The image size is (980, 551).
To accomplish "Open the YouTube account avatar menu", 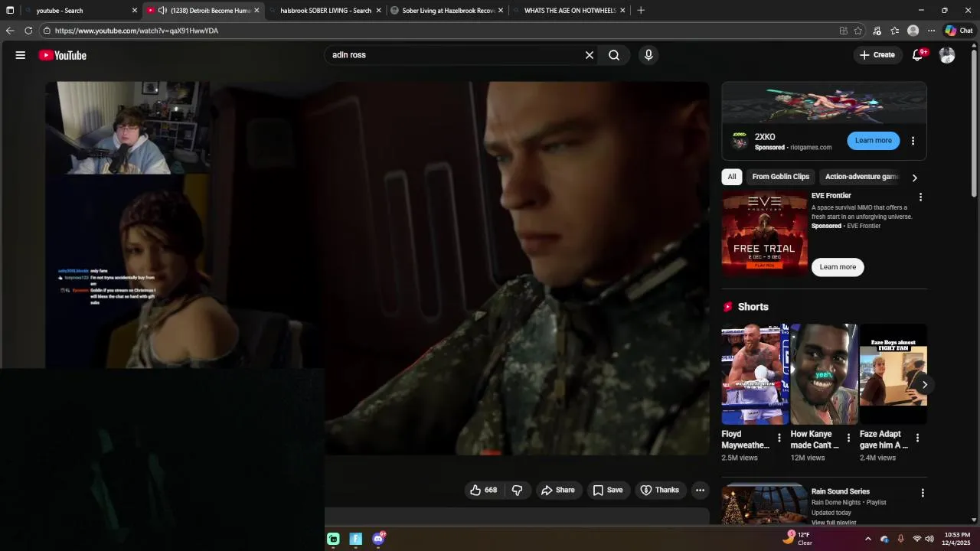I will (x=947, y=55).
